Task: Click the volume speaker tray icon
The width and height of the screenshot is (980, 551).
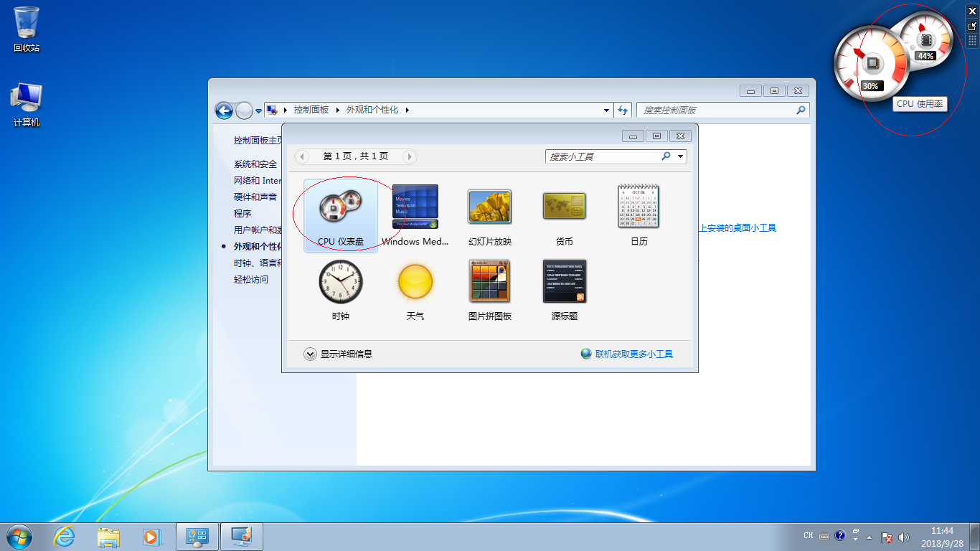Action: coord(903,537)
